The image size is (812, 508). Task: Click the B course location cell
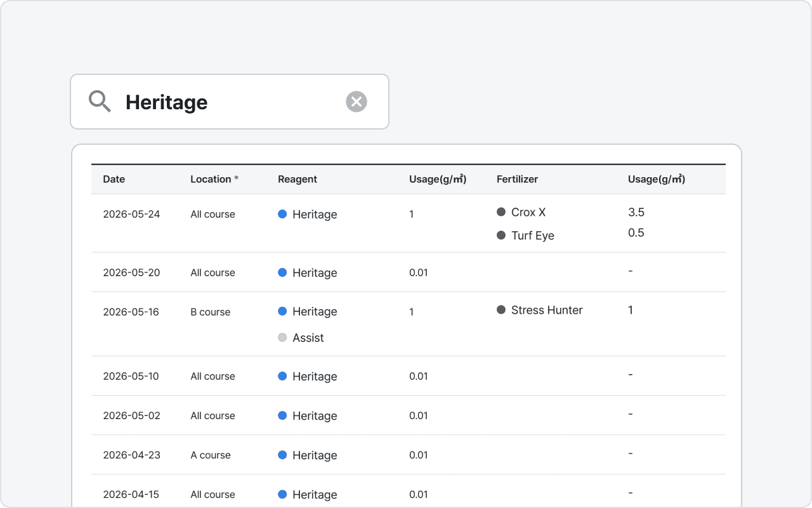(211, 312)
